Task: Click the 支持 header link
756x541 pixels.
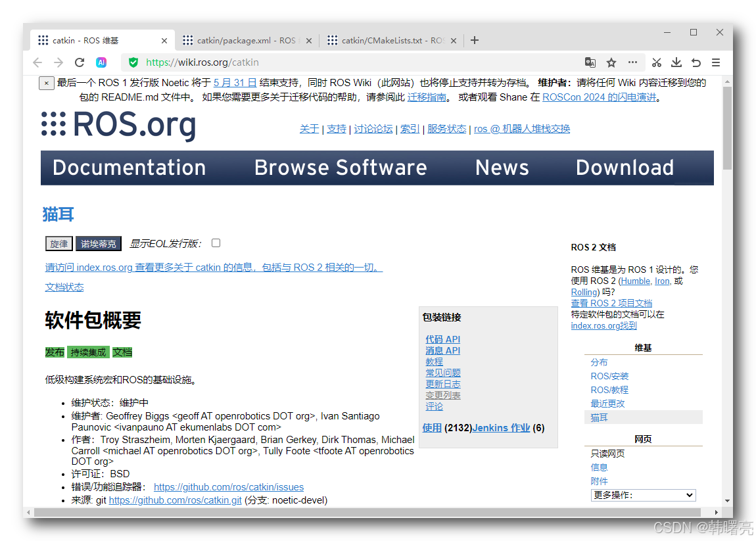Action: [337, 129]
